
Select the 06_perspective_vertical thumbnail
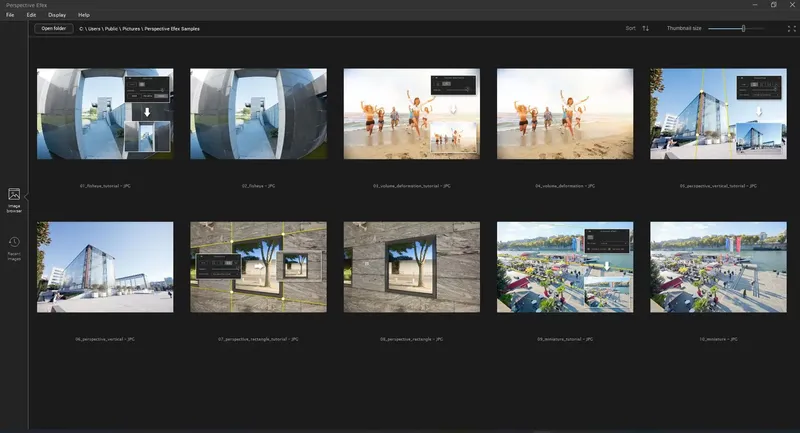(x=105, y=267)
